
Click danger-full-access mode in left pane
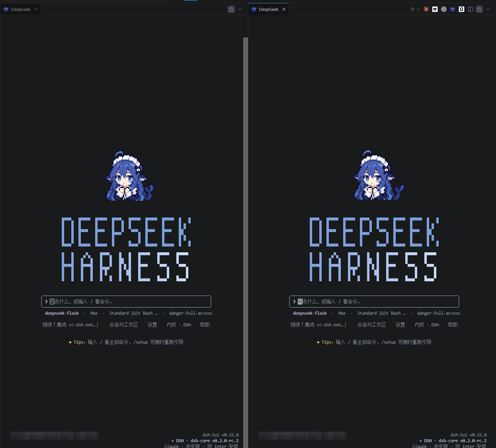coord(191,313)
